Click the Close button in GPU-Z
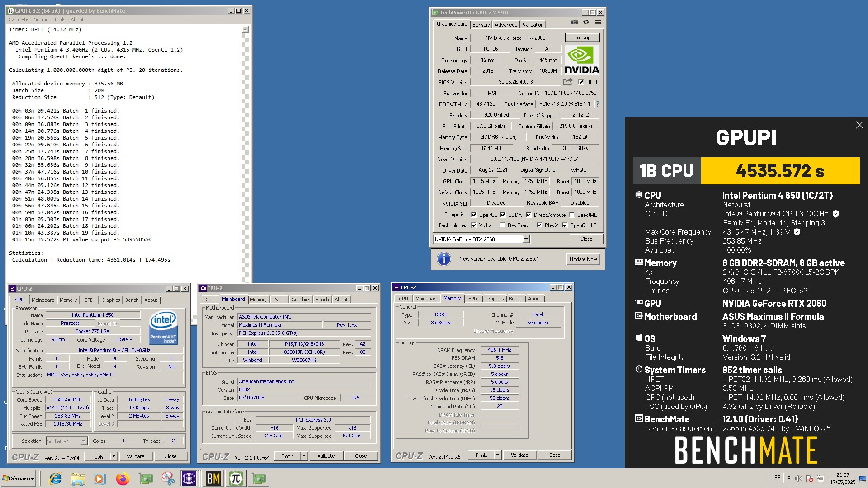This screenshot has height=488, width=868. coord(586,239)
